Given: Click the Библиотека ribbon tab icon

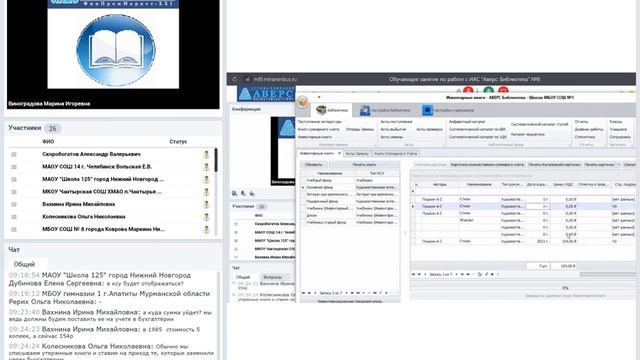Looking at the screenshot, I should pyautogui.click(x=321, y=110).
